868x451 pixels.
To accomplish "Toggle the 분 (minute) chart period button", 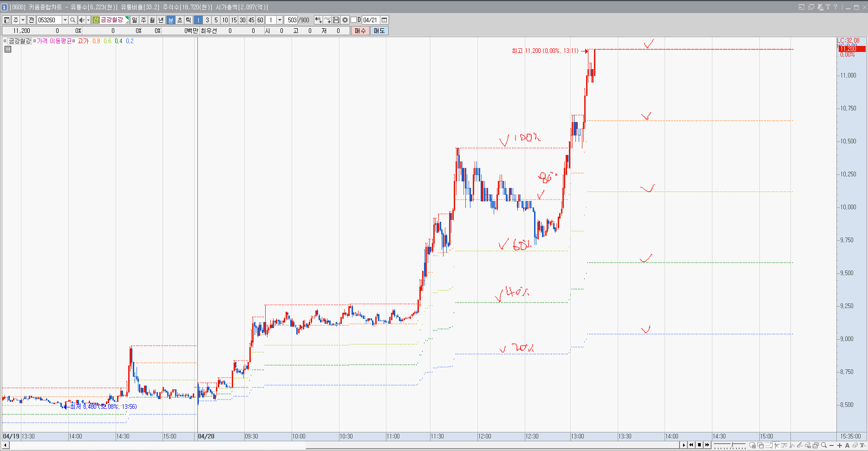I will pos(170,20).
